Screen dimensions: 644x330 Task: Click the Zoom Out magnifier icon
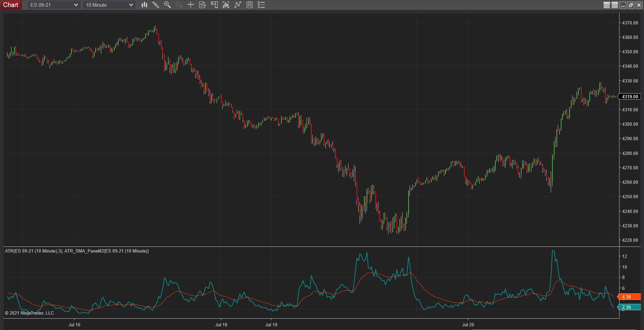click(x=179, y=5)
